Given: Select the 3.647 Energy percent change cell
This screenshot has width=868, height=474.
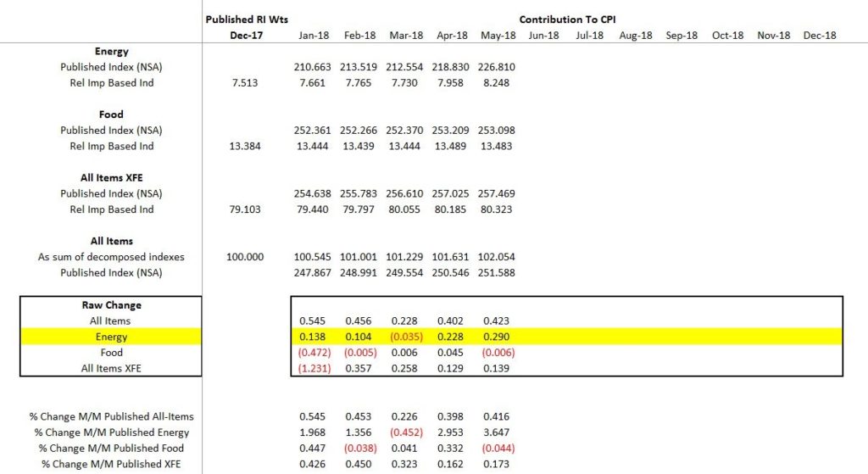Looking at the screenshot, I should [x=498, y=432].
